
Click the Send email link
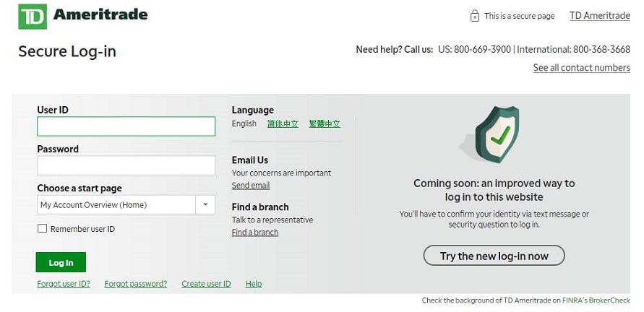coord(251,186)
